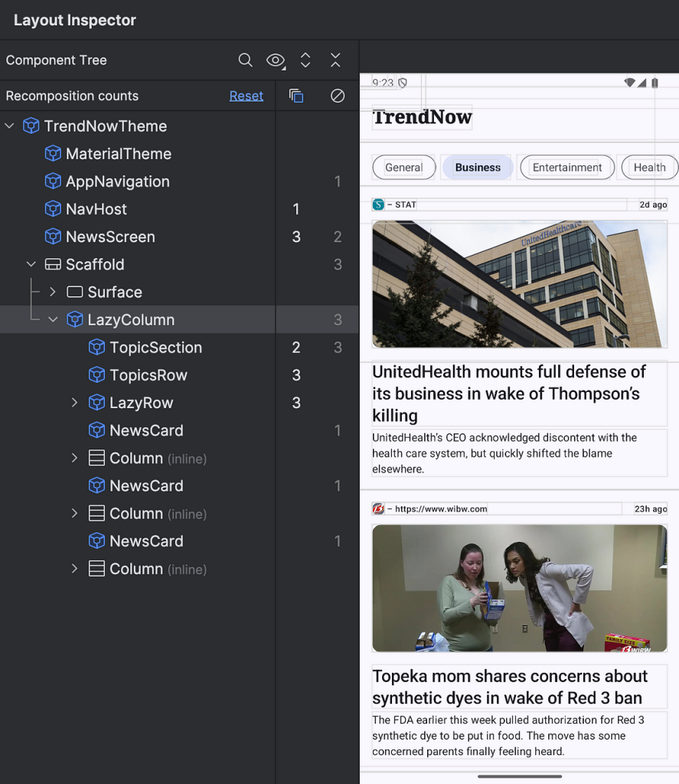This screenshot has width=679, height=784.
Task: Click the cube icon next to MaterialTheme
Action: point(53,154)
